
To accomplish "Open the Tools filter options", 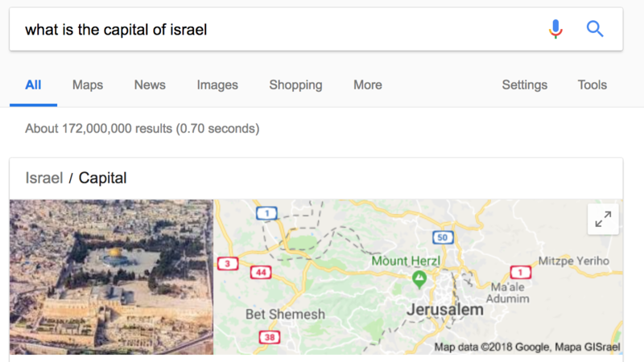I will (x=592, y=85).
